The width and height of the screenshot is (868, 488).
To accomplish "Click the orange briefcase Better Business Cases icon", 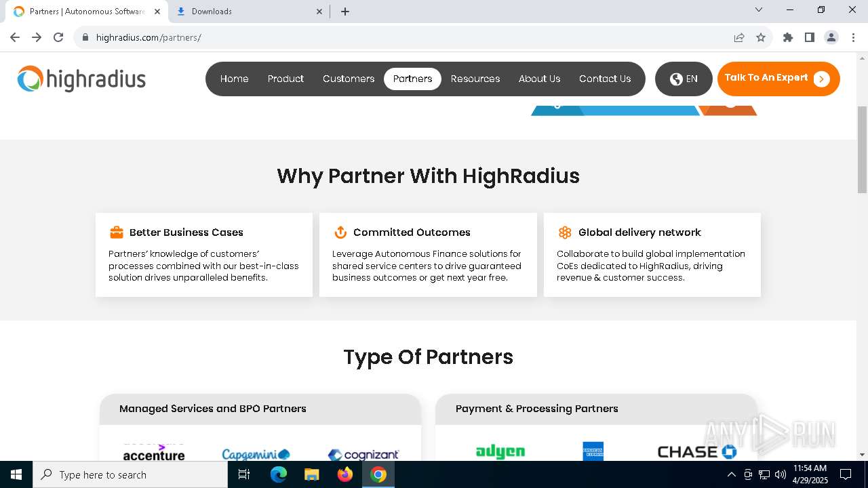I will (117, 232).
